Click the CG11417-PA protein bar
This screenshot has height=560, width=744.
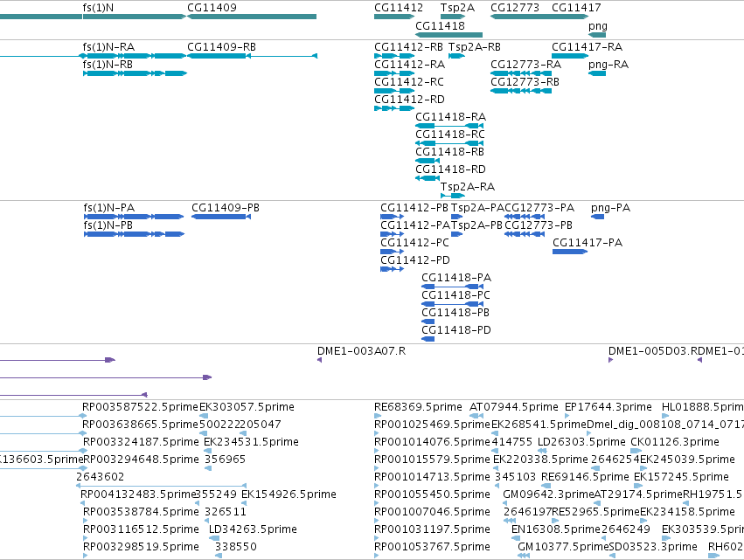pos(570,252)
